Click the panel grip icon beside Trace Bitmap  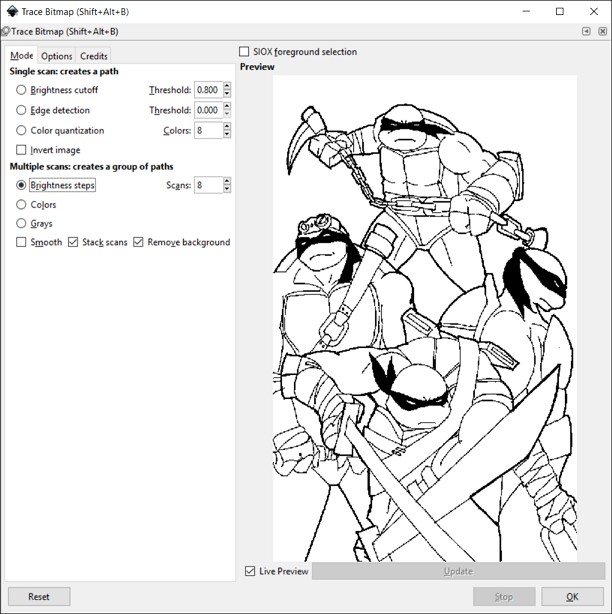5,31
